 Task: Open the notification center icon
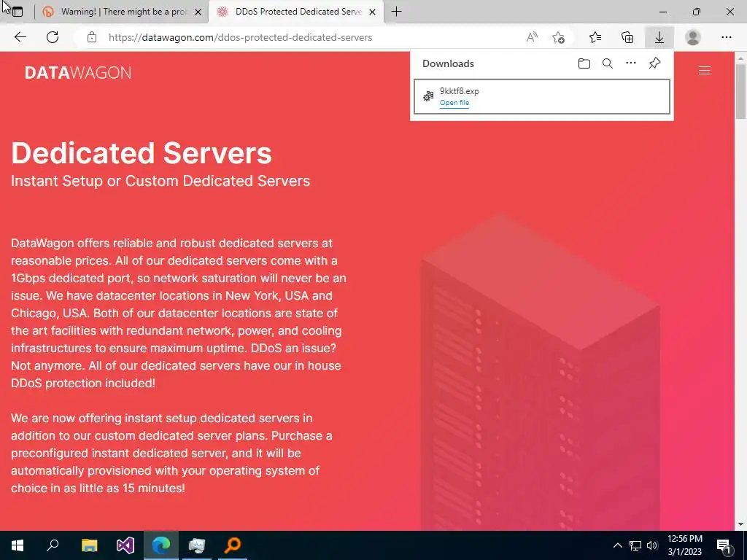(x=724, y=545)
